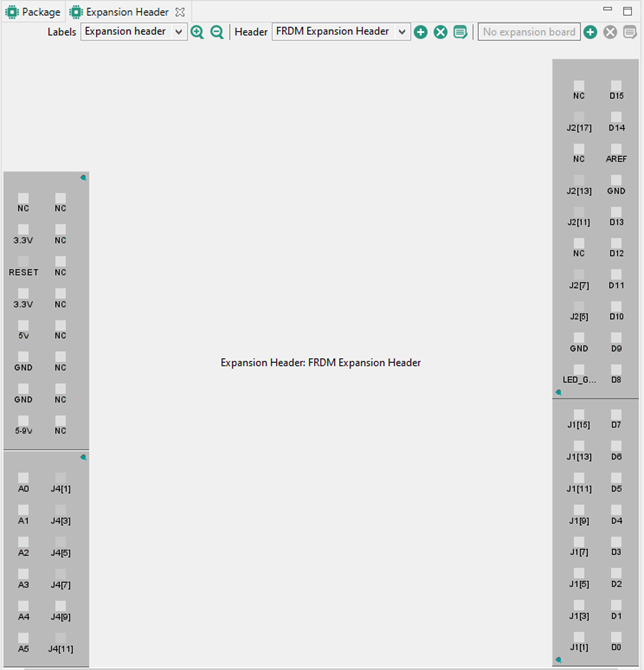Select the LED_G... pin

(x=579, y=370)
